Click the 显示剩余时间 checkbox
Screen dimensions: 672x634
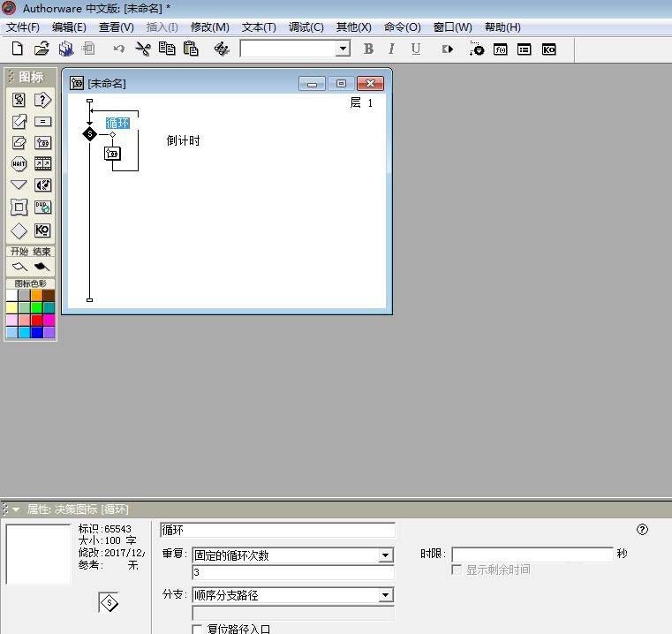[x=457, y=570]
